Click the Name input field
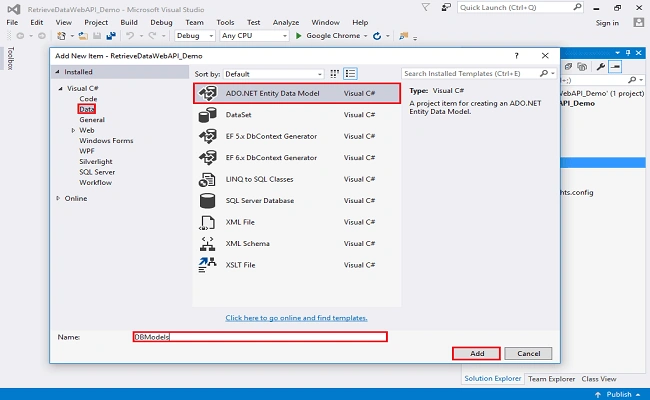Image resolution: width=650 pixels, height=400 pixels. point(260,337)
